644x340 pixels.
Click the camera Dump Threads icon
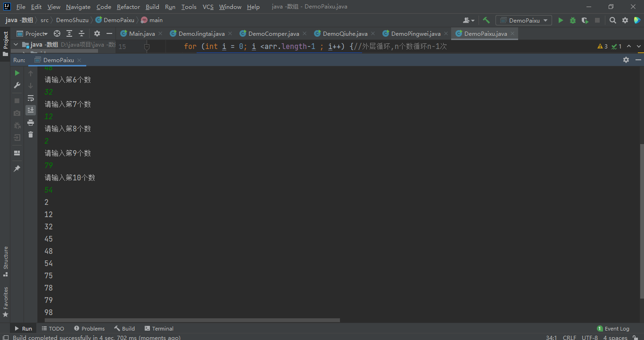[x=17, y=113]
